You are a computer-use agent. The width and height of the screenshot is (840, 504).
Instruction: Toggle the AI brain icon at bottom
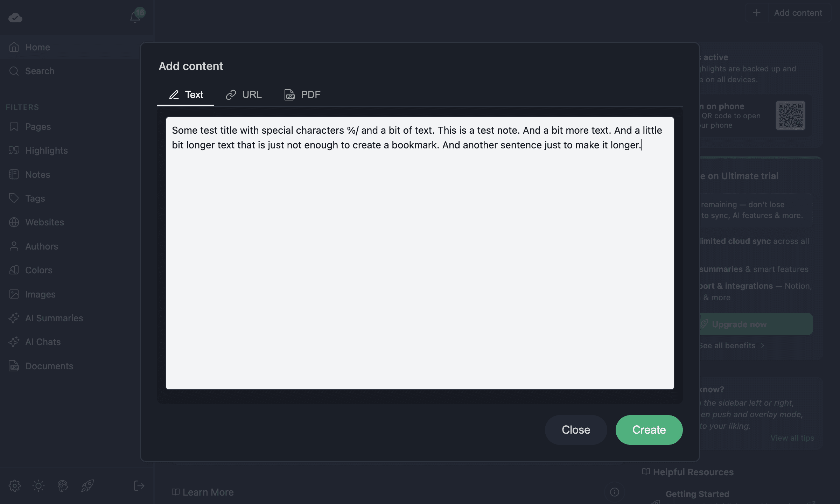(x=63, y=486)
